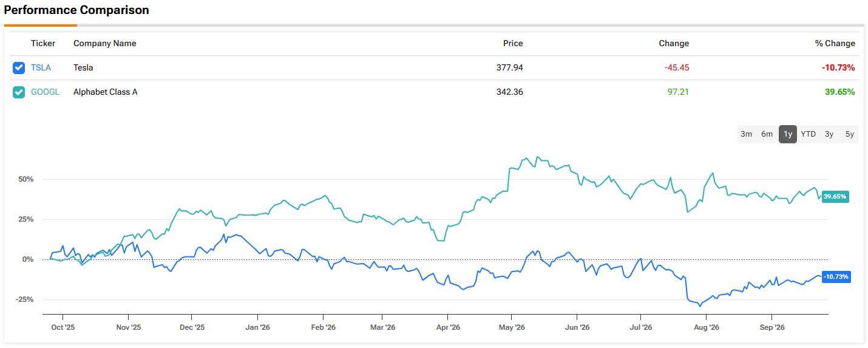This screenshot has height=348, width=868.
Task: Click the -10.73% TSLA chart end label
Action: click(836, 277)
